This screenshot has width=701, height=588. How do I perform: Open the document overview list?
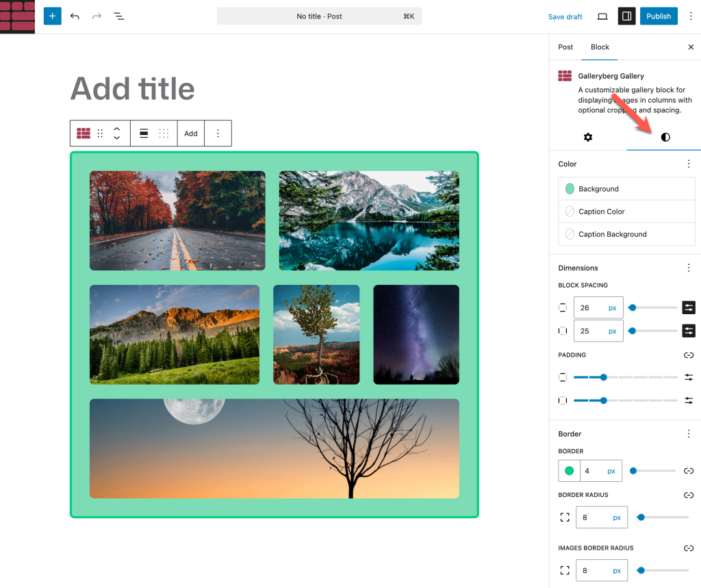pyautogui.click(x=118, y=16)
